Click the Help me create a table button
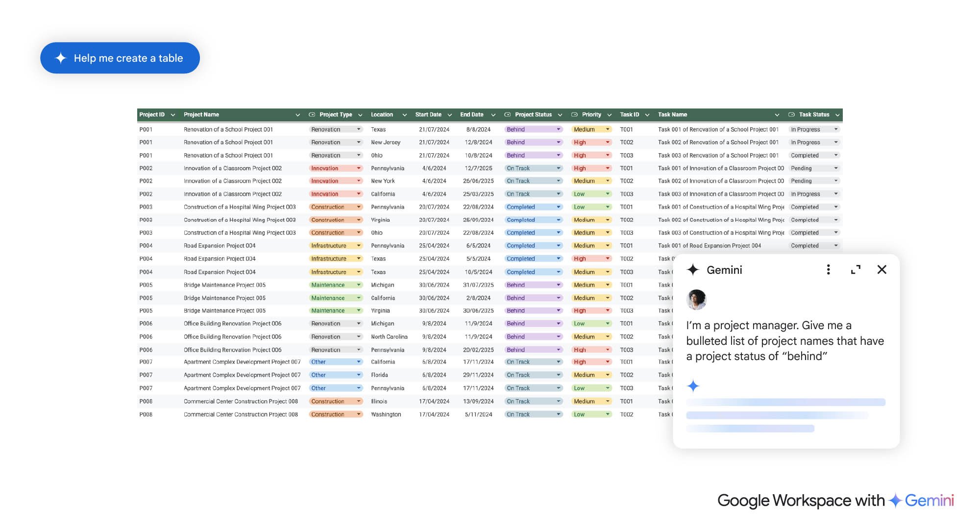This screenshot has width=980, height=529. [x=120, y=58]
